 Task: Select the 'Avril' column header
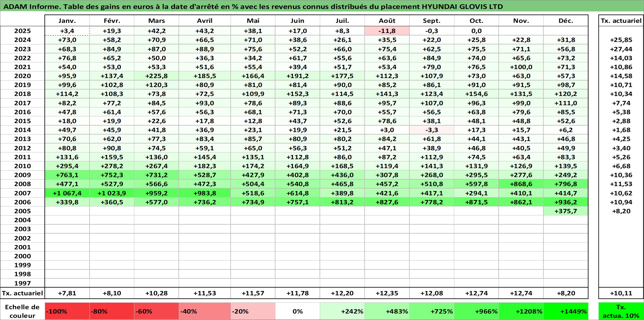point(205,21)
